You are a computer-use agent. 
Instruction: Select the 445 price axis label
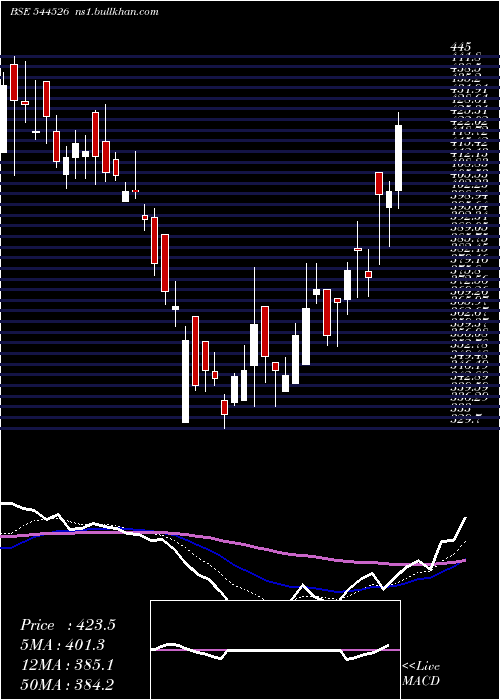coord(461,46)
